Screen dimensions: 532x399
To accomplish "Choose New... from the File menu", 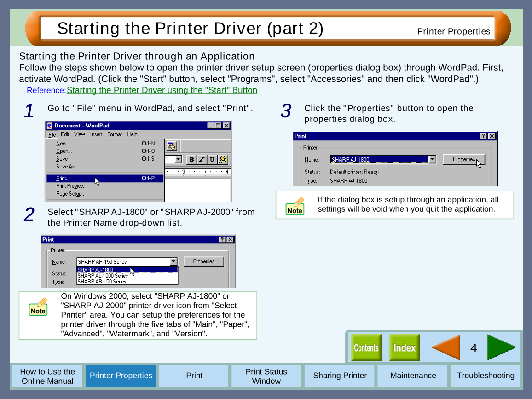I will (105, 144).
